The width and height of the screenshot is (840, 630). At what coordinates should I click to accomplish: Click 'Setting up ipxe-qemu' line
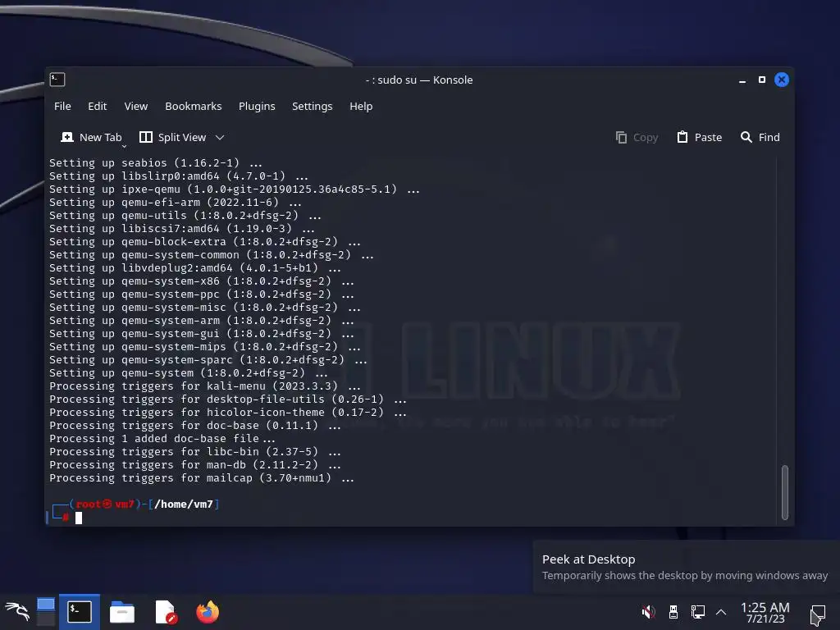(234, 189)
